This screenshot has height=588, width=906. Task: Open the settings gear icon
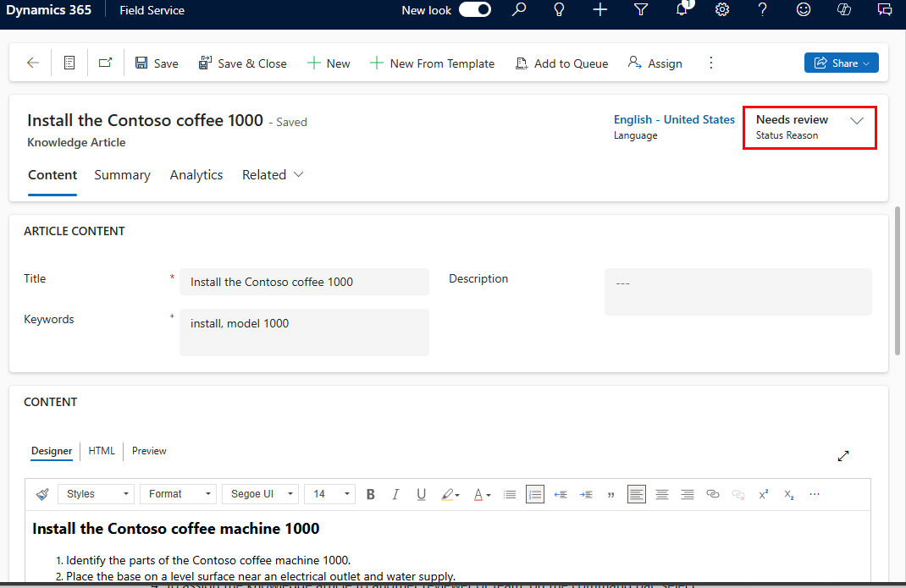[722, 10]
